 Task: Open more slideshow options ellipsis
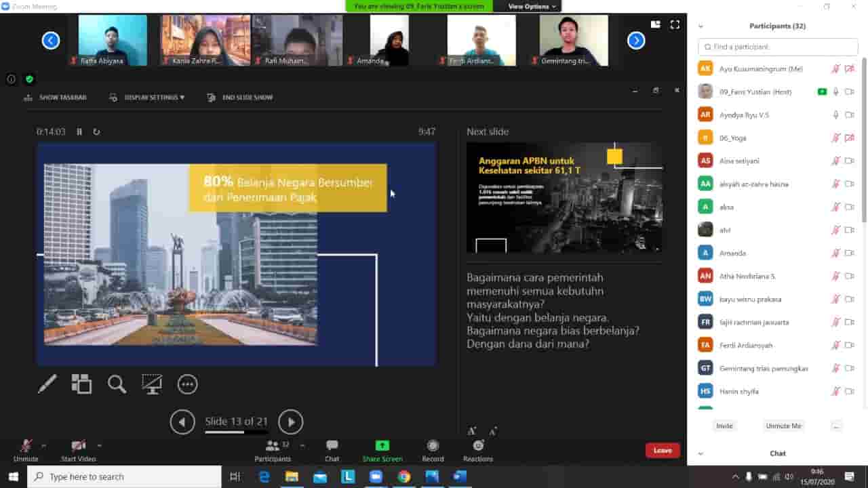[187, 384]
